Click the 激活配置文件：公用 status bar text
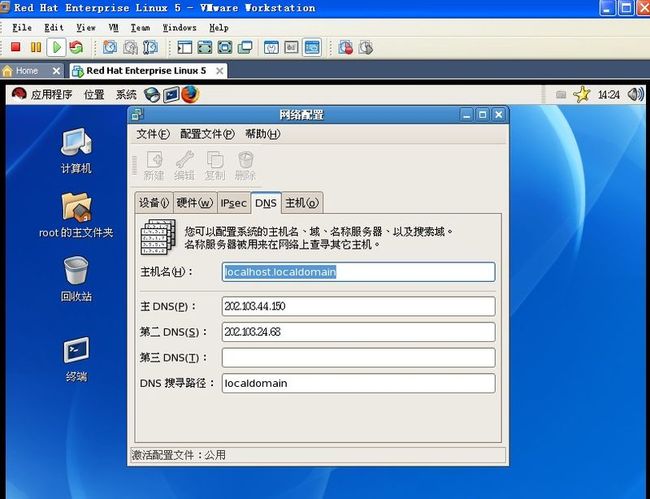This screenshot has width=650, height=499. 179,455
